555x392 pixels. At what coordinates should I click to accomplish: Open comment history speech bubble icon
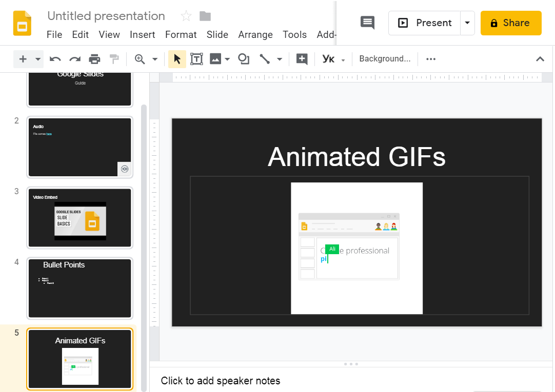tap(367, 23)
